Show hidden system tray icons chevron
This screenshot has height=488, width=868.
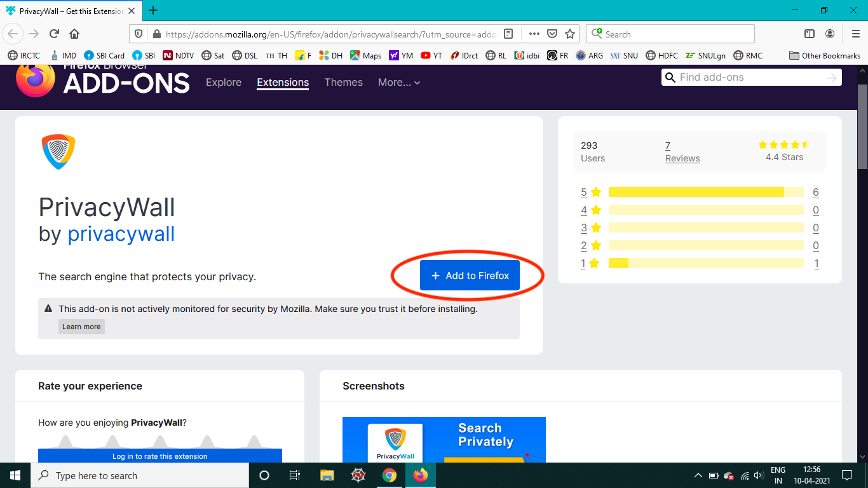698,475
